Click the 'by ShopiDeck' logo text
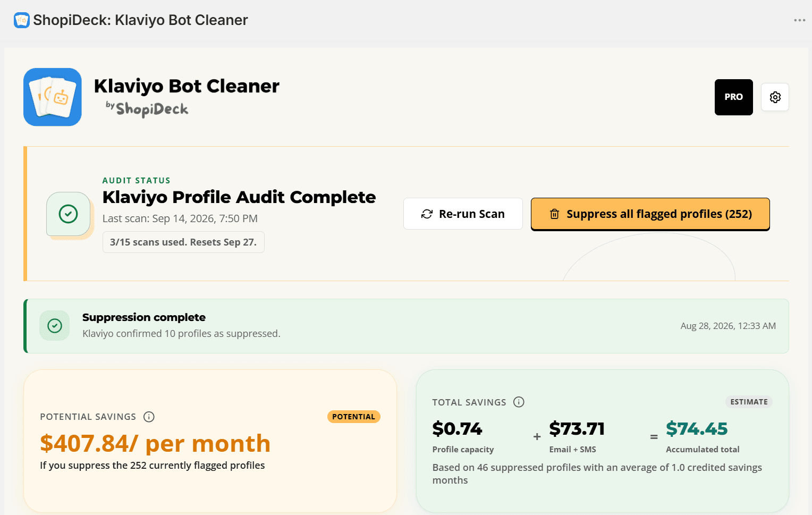The image size is (812, 515). (147, 109)
